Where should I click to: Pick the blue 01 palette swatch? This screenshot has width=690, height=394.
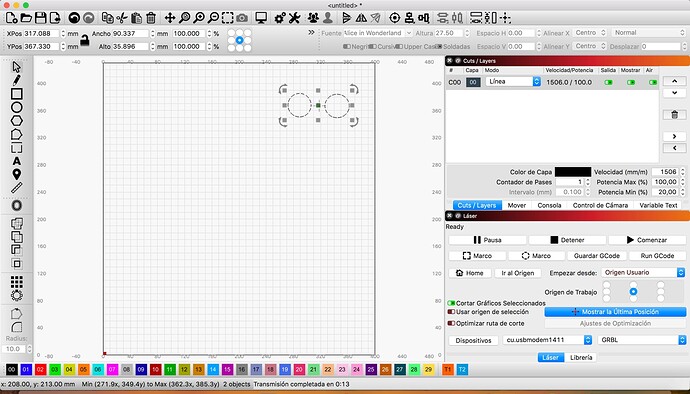pos(26,369)
